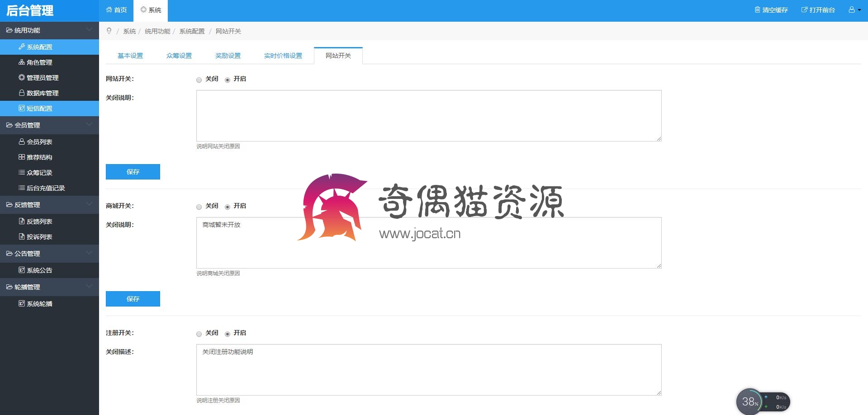Viewport: 868px width, 415px height.
Task: Click the 投诉列表 document icon
Action: point(22,236)
